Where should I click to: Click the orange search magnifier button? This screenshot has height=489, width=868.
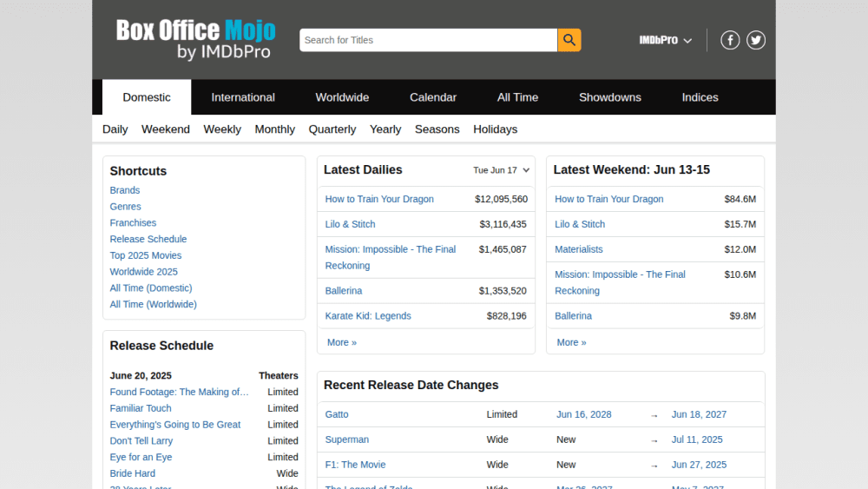(x=569, y=40)
